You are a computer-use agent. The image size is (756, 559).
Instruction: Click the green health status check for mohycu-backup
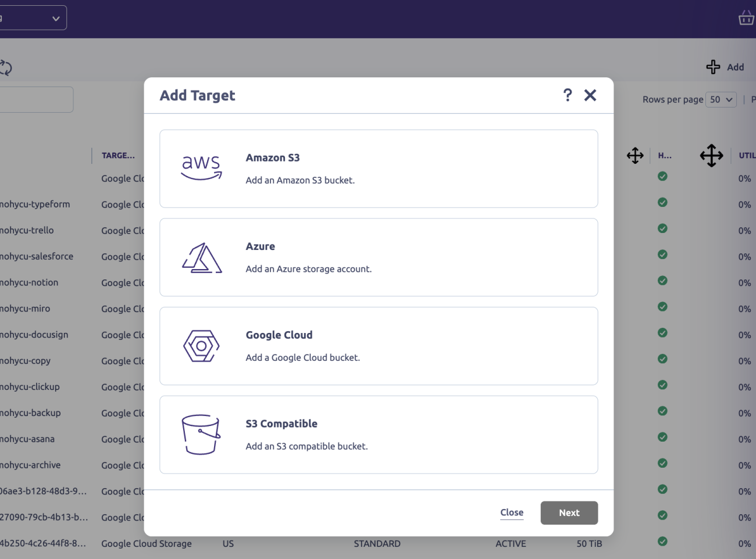coord(662,411)
